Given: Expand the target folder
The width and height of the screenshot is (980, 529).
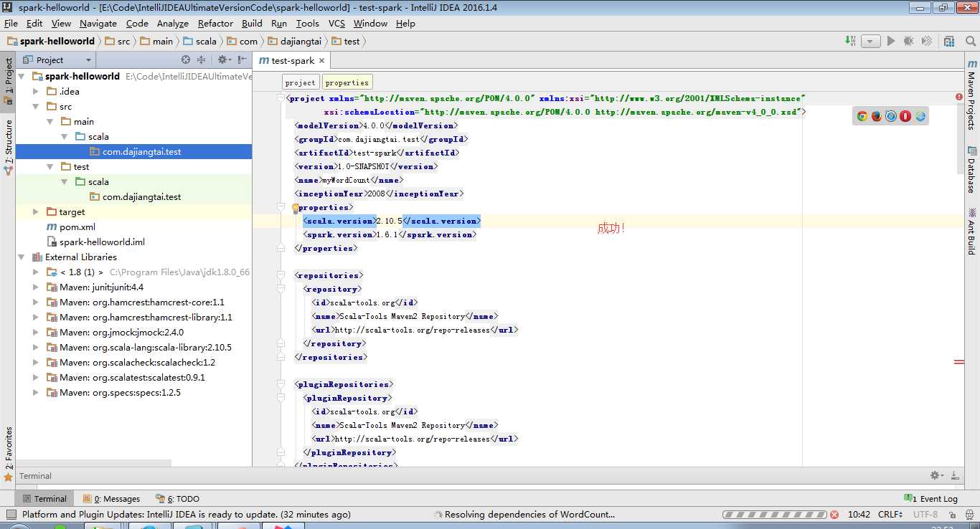Looking at the screenshot, I should pyautogui.click(x=36, y=211).
